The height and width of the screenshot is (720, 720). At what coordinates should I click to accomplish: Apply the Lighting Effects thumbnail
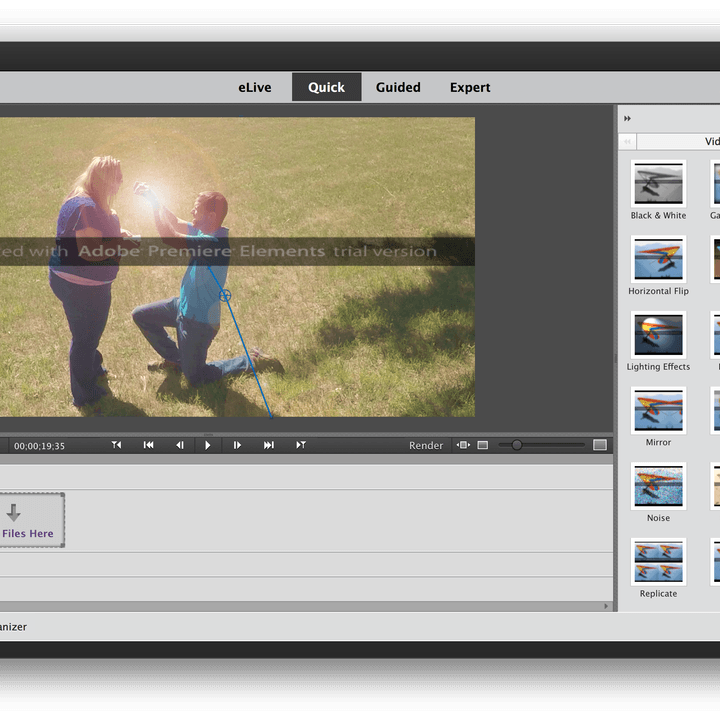point(658,335)
